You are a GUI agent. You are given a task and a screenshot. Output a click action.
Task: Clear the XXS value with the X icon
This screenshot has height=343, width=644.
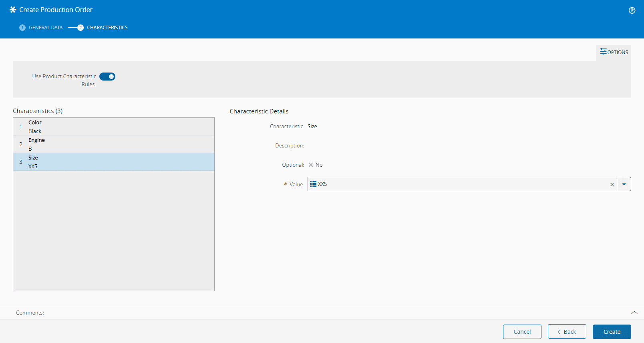click(612, 184)
